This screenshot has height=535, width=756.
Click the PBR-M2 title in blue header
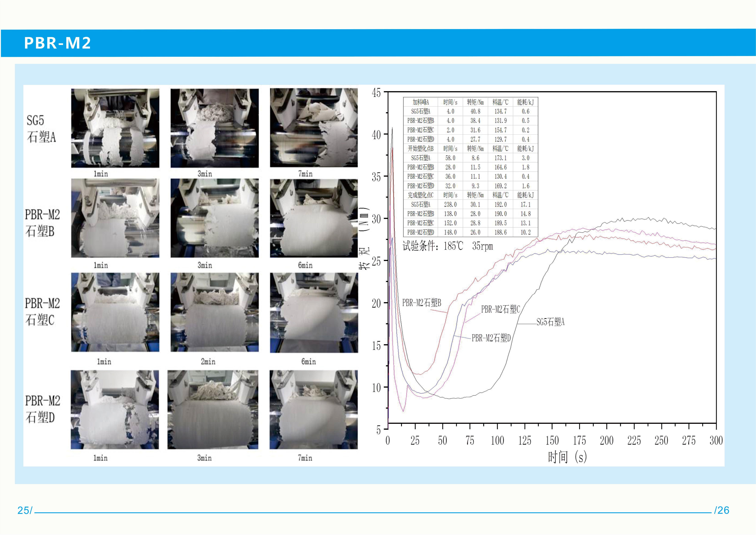click(57, 43)
